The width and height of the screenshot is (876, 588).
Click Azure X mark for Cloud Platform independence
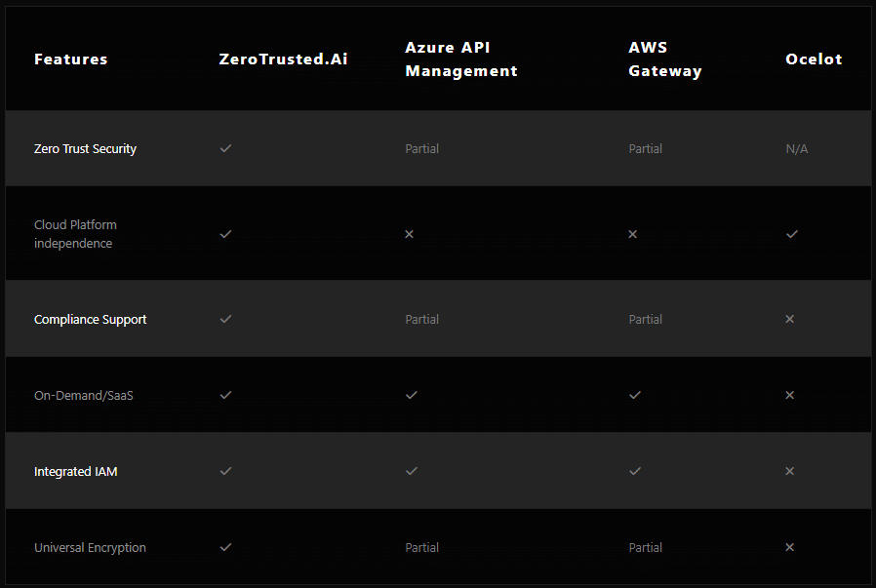(410, 234)
